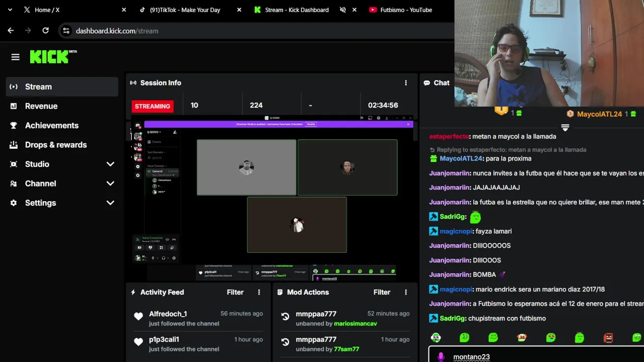The width and height of the screenshot is (644, 362).
Task: Expand the Settings sidebar section
Action: pos(110,203)
